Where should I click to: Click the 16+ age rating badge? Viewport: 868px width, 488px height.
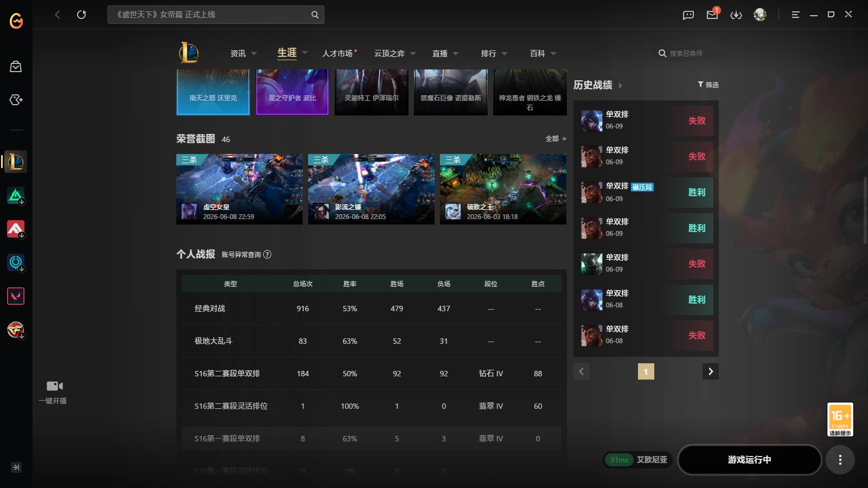click(840, 419)
